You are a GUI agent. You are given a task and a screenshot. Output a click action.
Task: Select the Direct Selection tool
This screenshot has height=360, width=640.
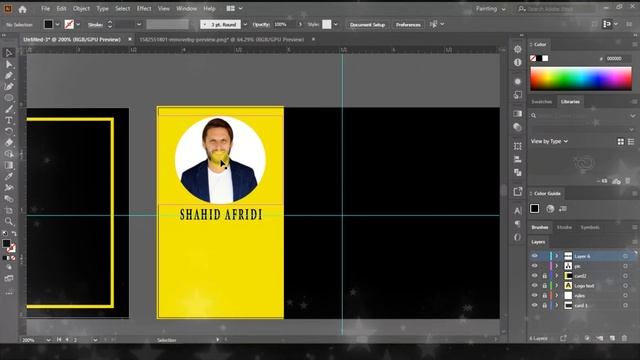pos(9,64)
